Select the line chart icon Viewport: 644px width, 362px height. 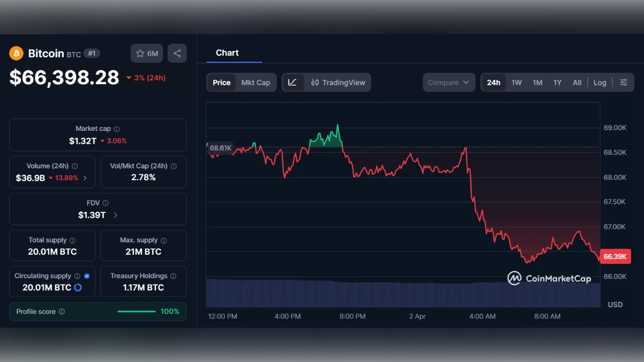(293, 82)
